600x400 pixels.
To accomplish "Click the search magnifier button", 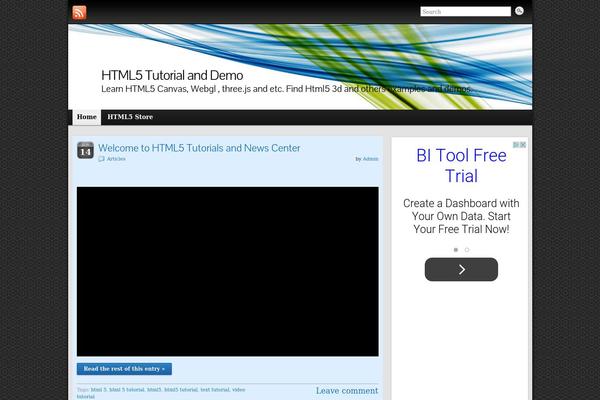I will click(x=519, y=11).
